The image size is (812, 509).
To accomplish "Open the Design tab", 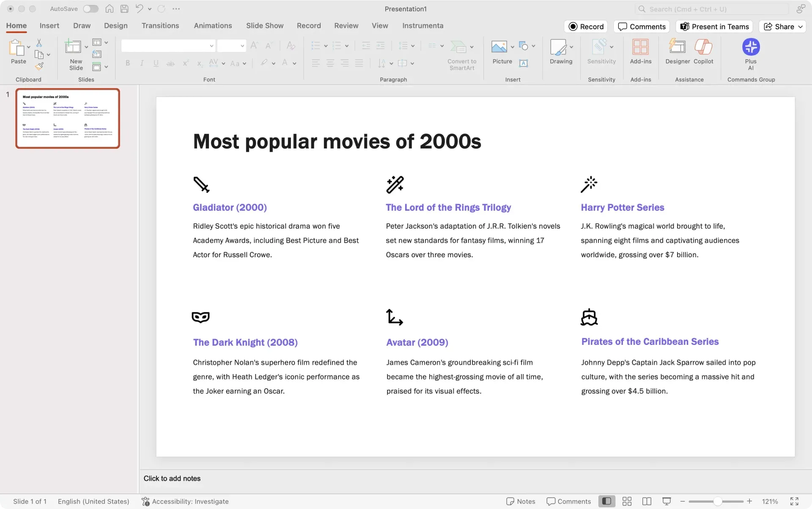I will [115, 25].
